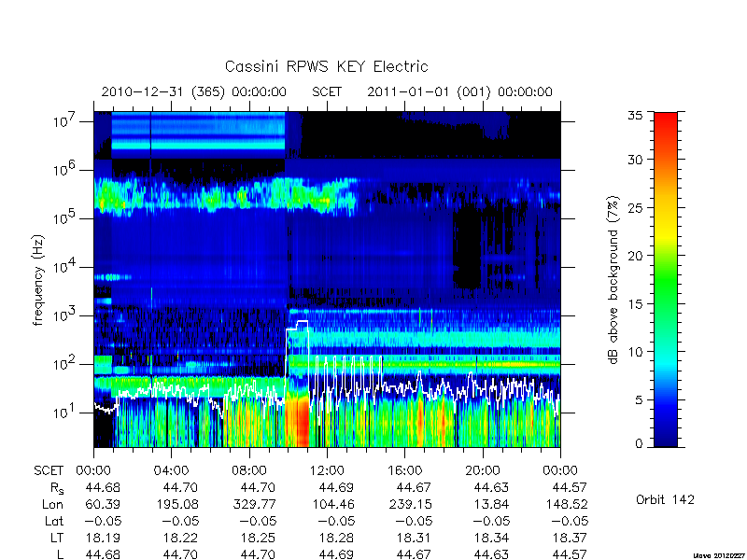Click the 'SCET' row label below the plot
This screenshot has height=560, width=747.
coord(49,471)
